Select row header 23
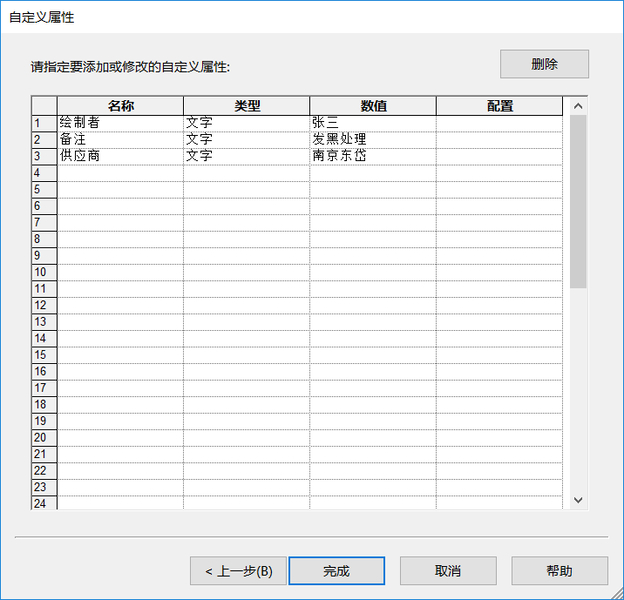This screenshot has height=600, width=624. tap(44, 487)
